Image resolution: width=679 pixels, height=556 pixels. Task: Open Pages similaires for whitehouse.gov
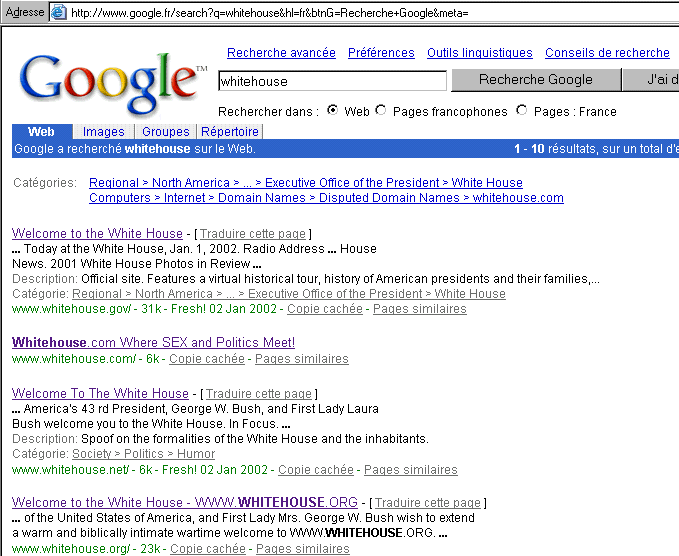[x=420, y=309]
